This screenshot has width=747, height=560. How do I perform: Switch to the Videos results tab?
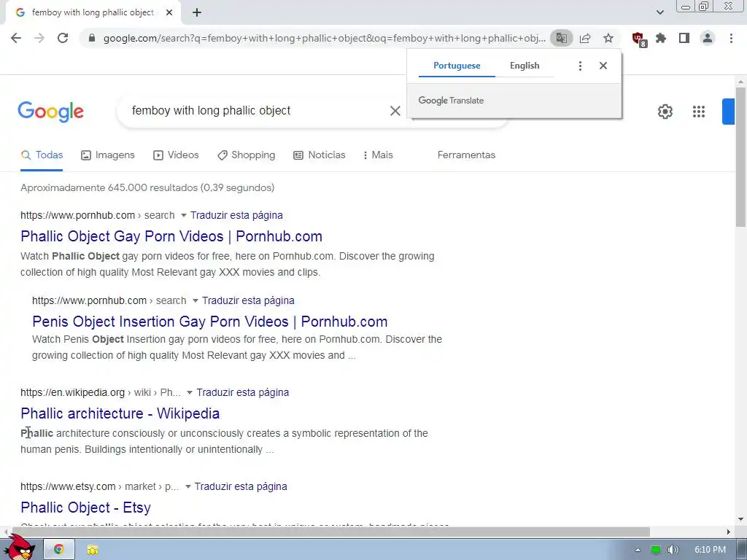(177, 155)
